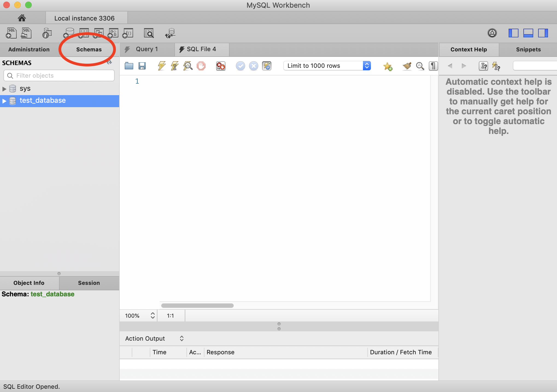The width and height of the screenshot is (557, 392).
Task: Save the script to file
Action: 142,66
